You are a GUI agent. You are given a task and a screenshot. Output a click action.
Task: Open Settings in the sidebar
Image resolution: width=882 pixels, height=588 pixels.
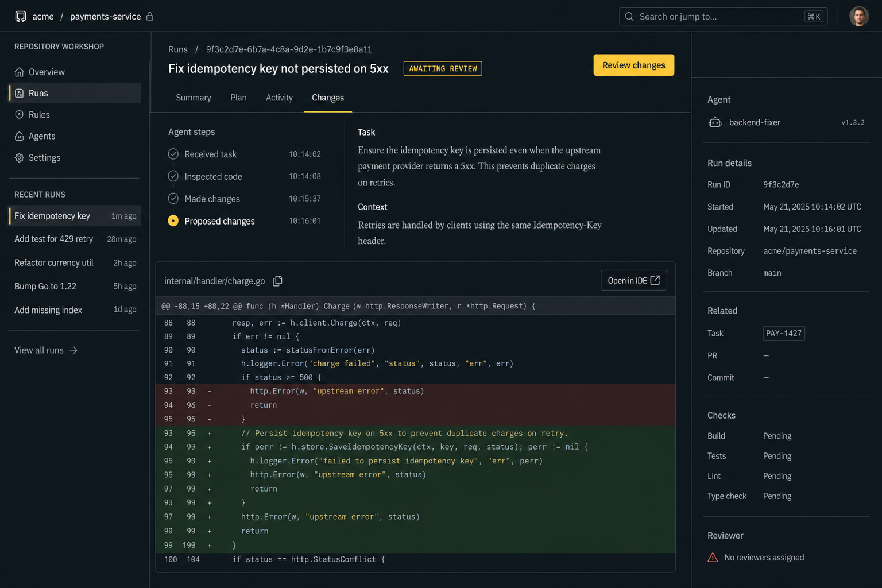click(75, 157)
